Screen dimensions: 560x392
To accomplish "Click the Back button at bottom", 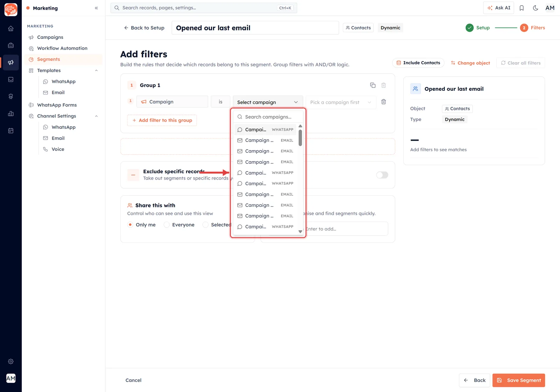I will (x=475, y=380).
